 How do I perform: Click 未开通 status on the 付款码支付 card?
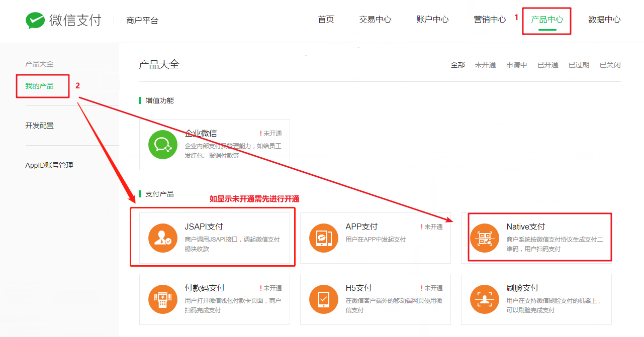[x=271, y=288]
